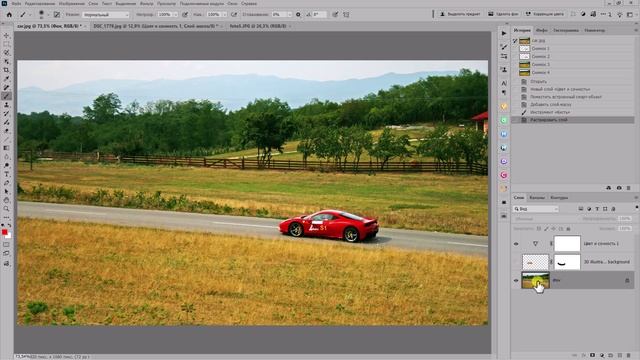Open layer filter kind Вид dropdown

(x=536, y=209)
